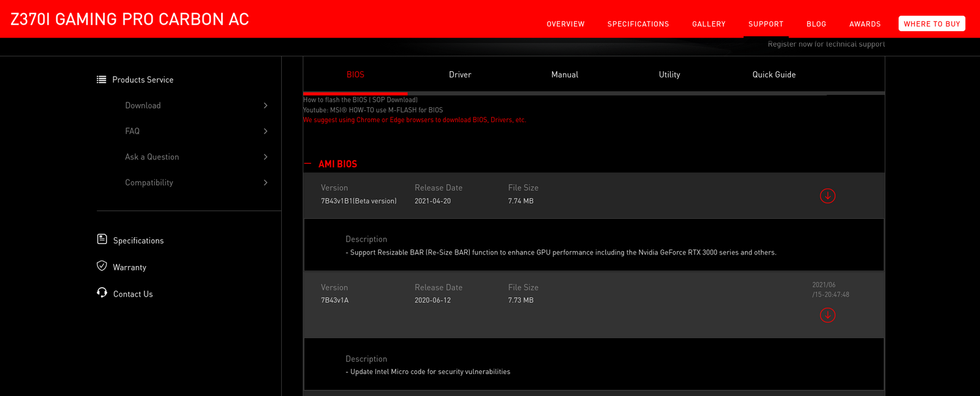Expand Ask a Question chevron
This screenshot has height=396, width=980.
pos(265,157)
